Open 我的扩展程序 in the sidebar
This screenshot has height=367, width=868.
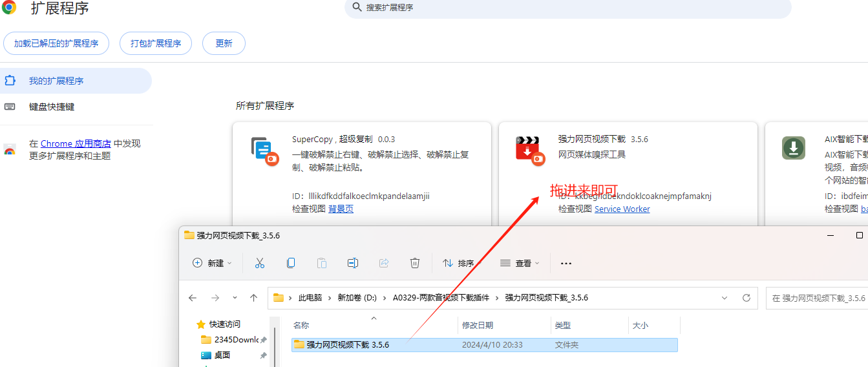click(76, 81)
